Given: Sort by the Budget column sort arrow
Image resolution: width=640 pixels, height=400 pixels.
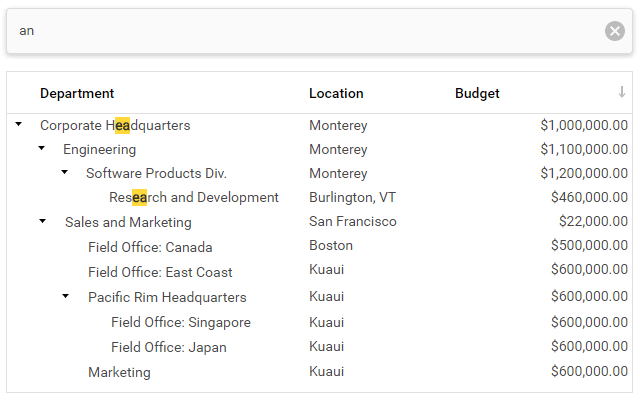Looking at the screenshot, I should [621, 93].
